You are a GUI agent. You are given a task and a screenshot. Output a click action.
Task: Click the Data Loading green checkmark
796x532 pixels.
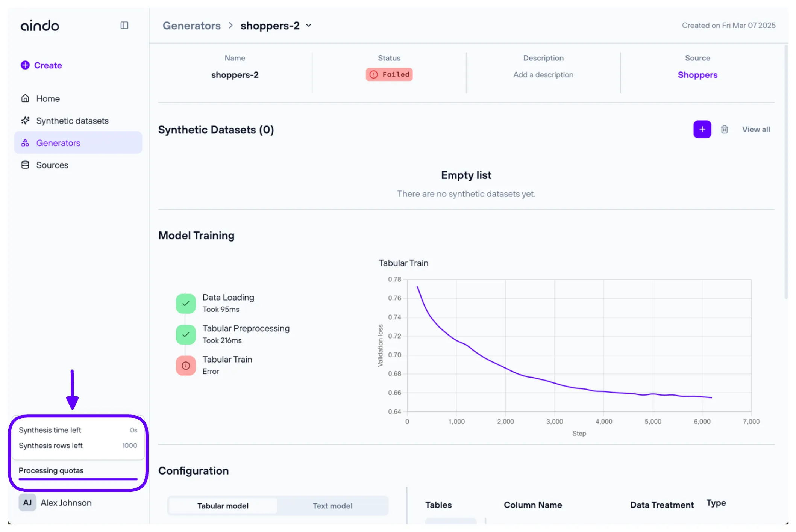(x=186, y=303)
